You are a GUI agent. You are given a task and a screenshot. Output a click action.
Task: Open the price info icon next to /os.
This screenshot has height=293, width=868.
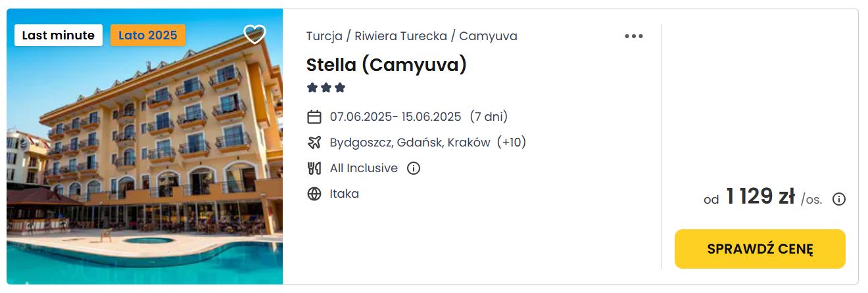coord(839,199)
